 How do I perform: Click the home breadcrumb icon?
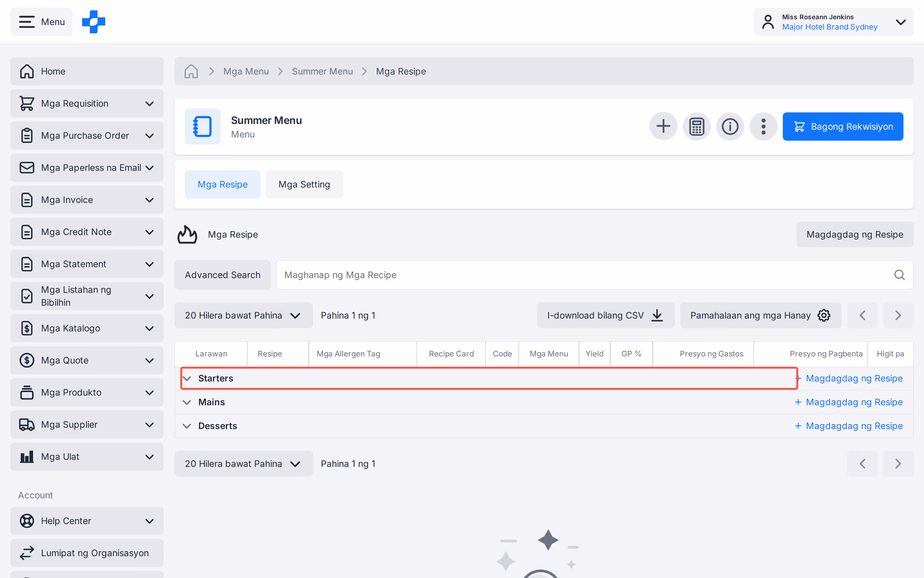[x=191, y=71]
